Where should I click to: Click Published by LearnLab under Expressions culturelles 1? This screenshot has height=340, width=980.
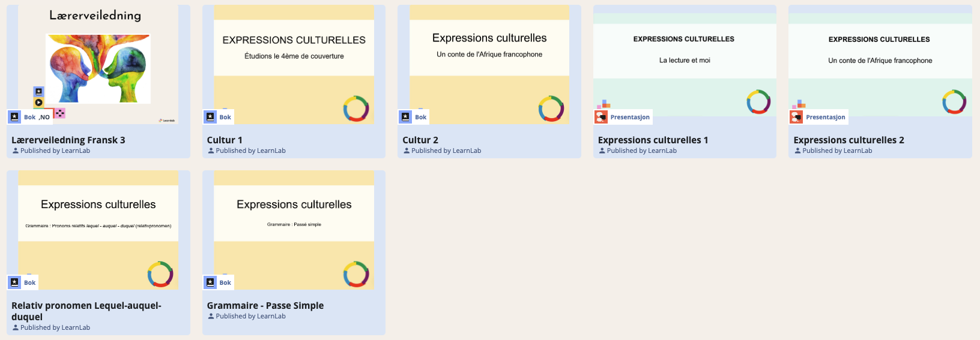(641, 151)
